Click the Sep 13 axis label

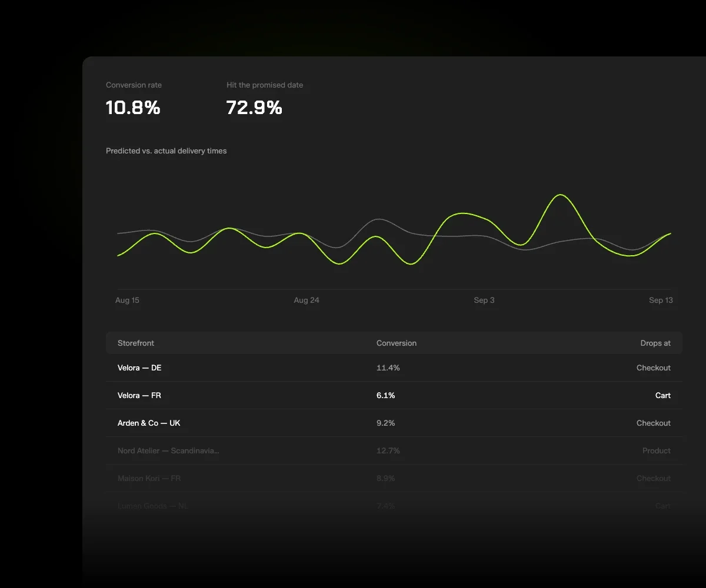tap(661, 300)
